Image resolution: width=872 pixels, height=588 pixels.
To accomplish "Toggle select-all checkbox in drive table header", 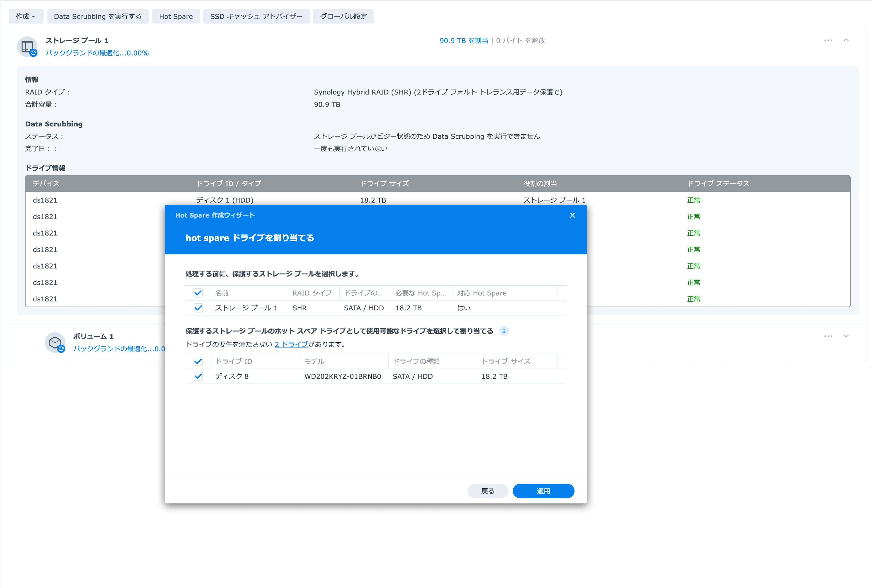I will (198, 361).
